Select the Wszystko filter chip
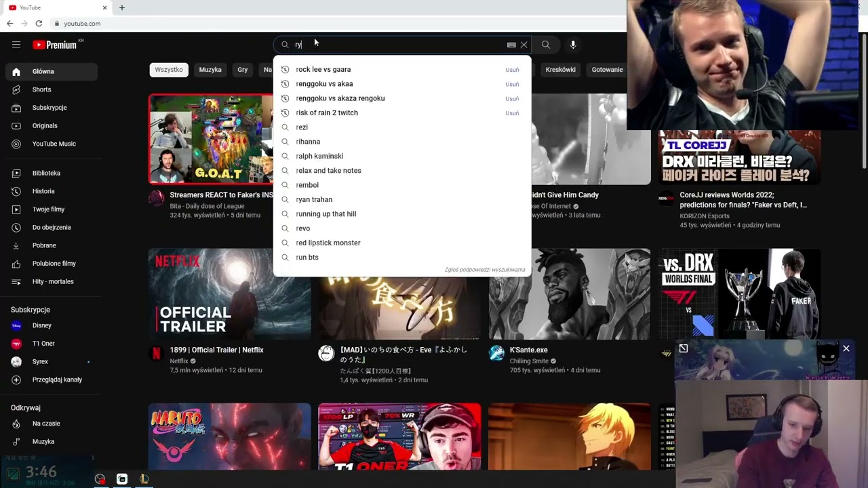The image size is (868, 488). coord(169,70)
